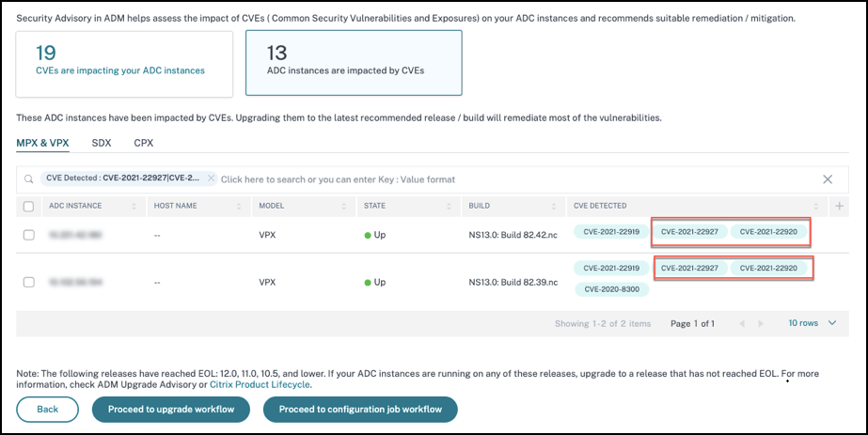The image size is (868, 435).
Task: Click CVE-2021-22919 tag in Build 82.39.nc row
Action: coord(611,268)
